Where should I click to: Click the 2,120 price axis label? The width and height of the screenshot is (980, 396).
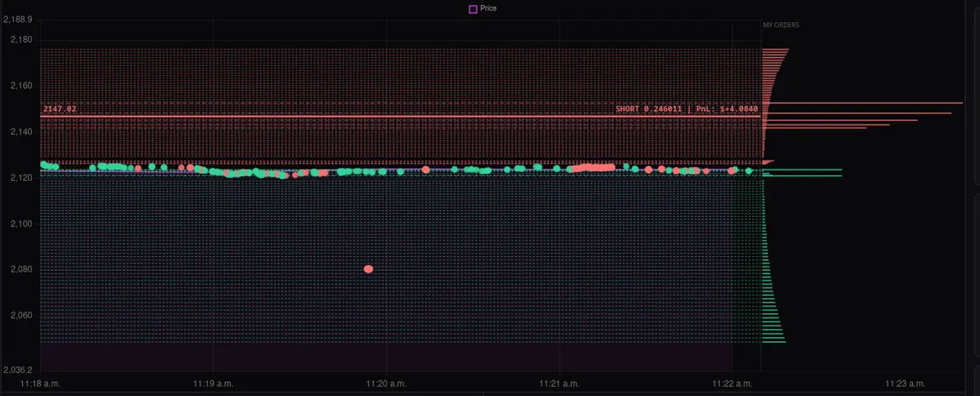(x=22, y=178)
